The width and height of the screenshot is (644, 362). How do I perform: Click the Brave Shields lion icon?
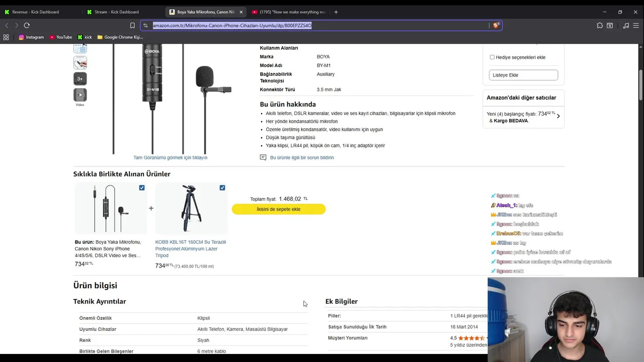point(496,25)
